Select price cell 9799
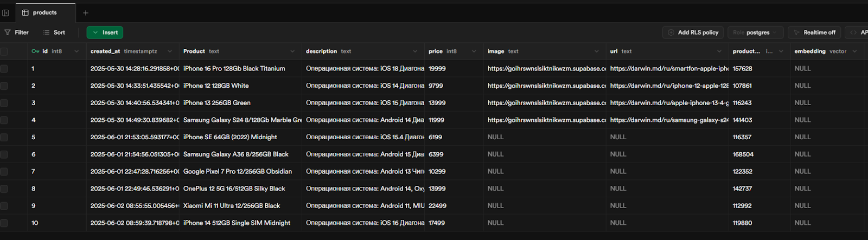This screenshot has width=868, height=240. coord(454,86)
